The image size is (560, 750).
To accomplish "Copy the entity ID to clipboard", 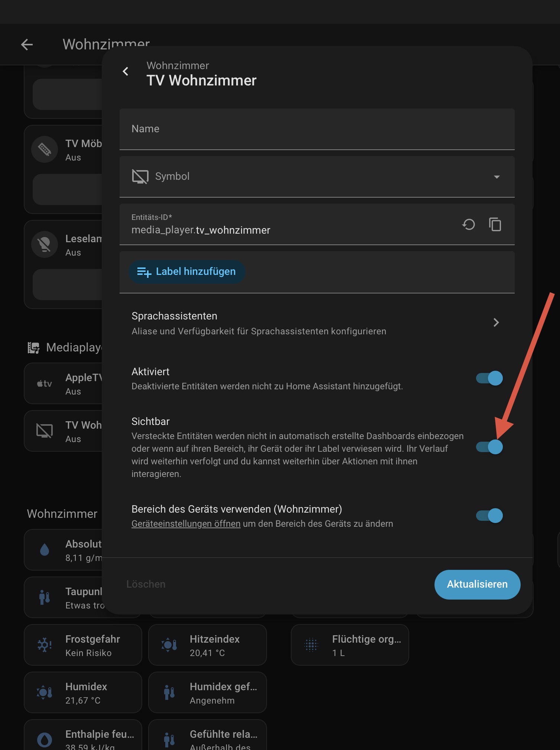I will point(495,224).
